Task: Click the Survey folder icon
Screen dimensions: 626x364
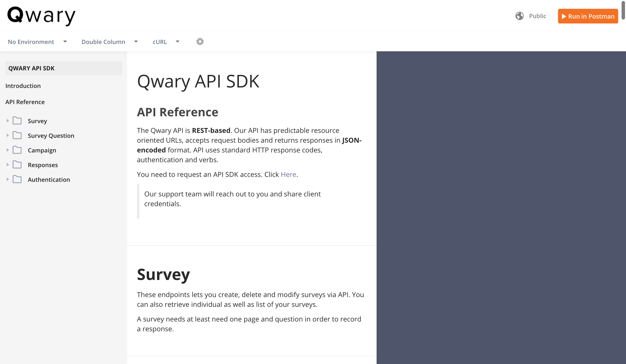Action: click(17, 121)
